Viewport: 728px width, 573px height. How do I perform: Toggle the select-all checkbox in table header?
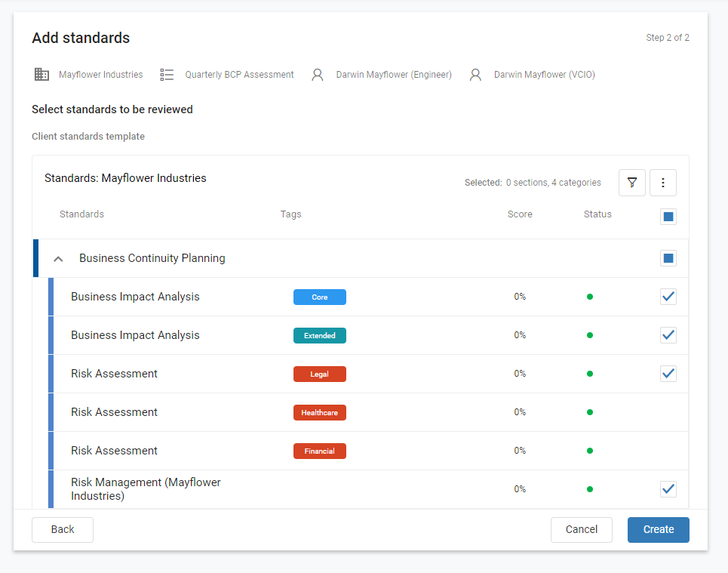tap(668, 217)
